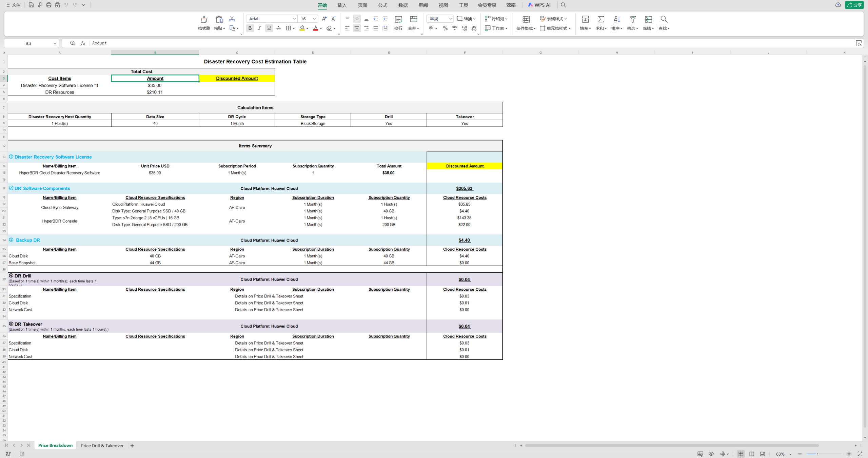Open the 插入 Insert ribbon tab

click(x=342, y=5)
